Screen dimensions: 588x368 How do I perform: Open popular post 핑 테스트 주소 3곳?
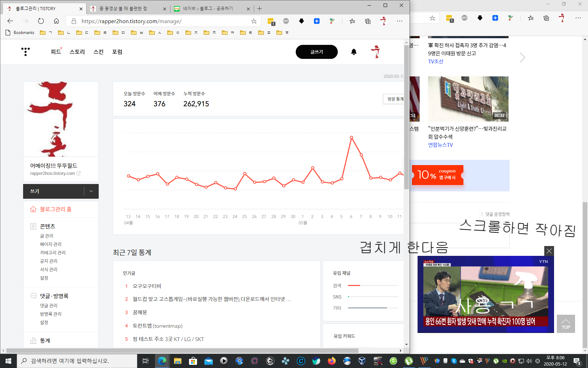pos(168,339)
